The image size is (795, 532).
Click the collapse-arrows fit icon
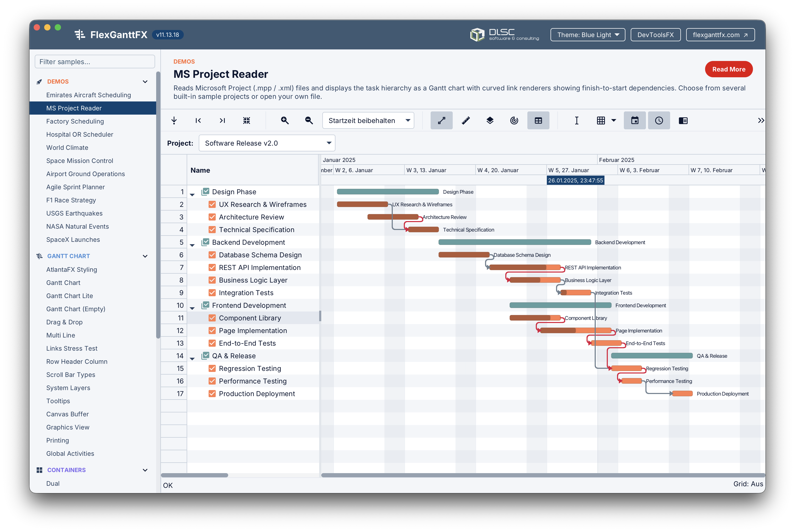click(247, 120)
